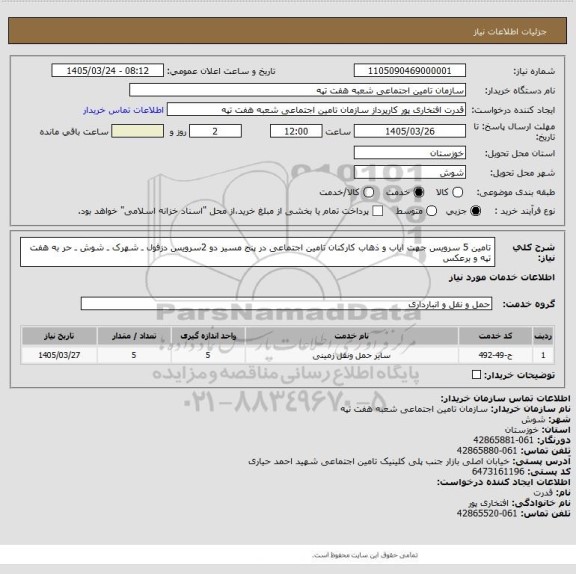The width and height of the screenshot is (576, 574).
Task: Click the تاریخ نیاز column header
Action: (59, 336)
